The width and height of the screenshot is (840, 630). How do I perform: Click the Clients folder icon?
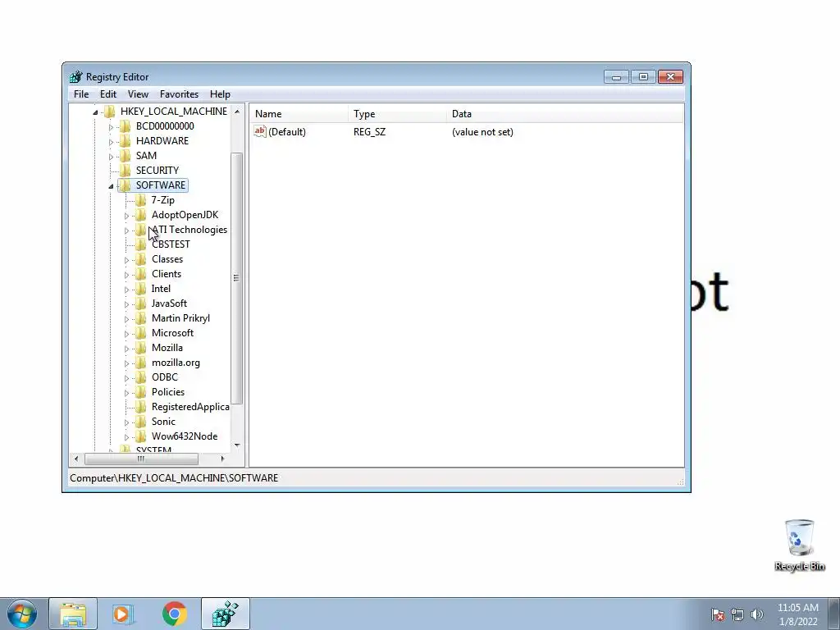pos(140,274)
